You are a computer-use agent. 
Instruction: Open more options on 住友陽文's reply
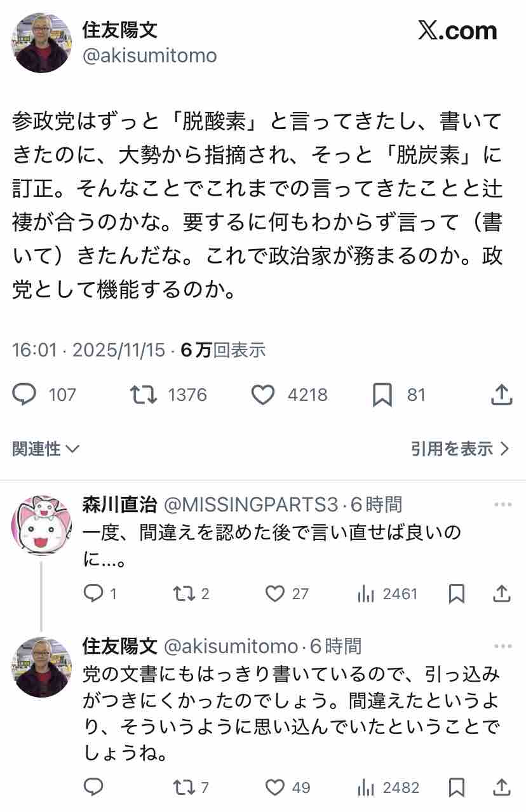[502, 647]
